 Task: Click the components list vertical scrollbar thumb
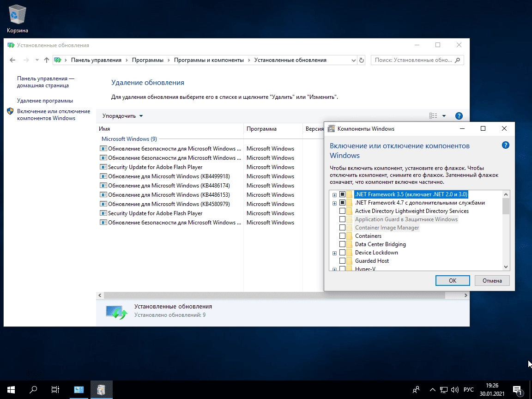point(506,206)
